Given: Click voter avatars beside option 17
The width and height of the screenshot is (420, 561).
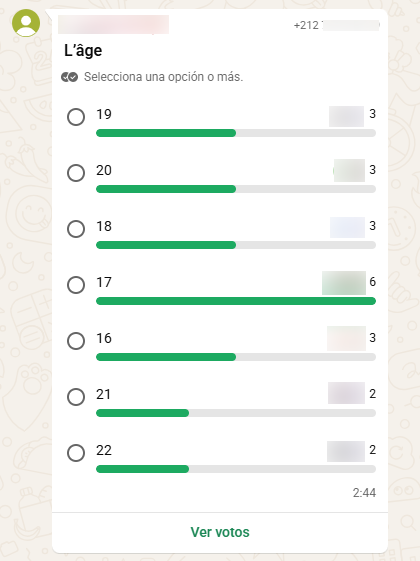Looking at the screenshot, I should 344,283.
